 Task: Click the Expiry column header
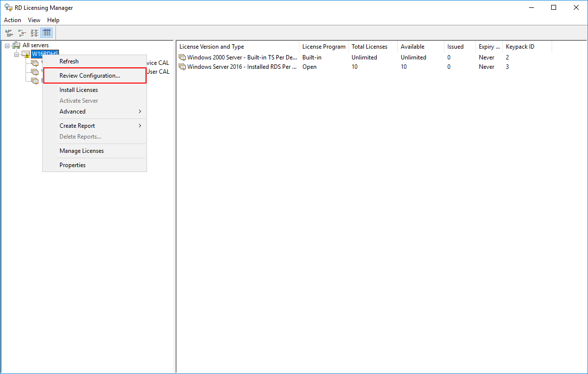pyautogui.click(x=489, y=47)
